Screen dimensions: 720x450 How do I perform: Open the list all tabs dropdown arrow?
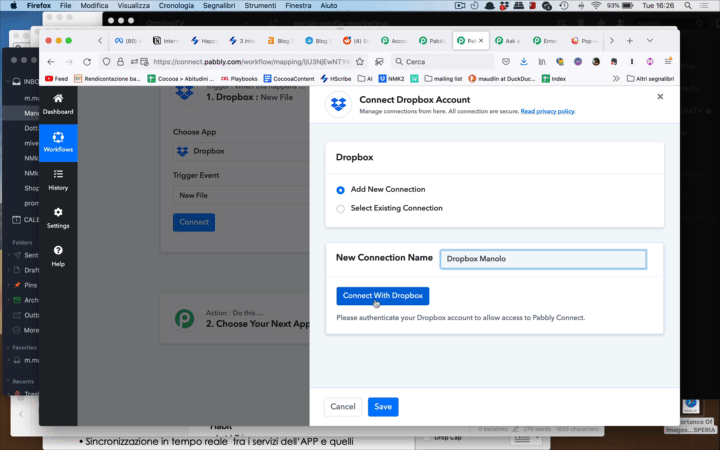[x=650, y=41]
